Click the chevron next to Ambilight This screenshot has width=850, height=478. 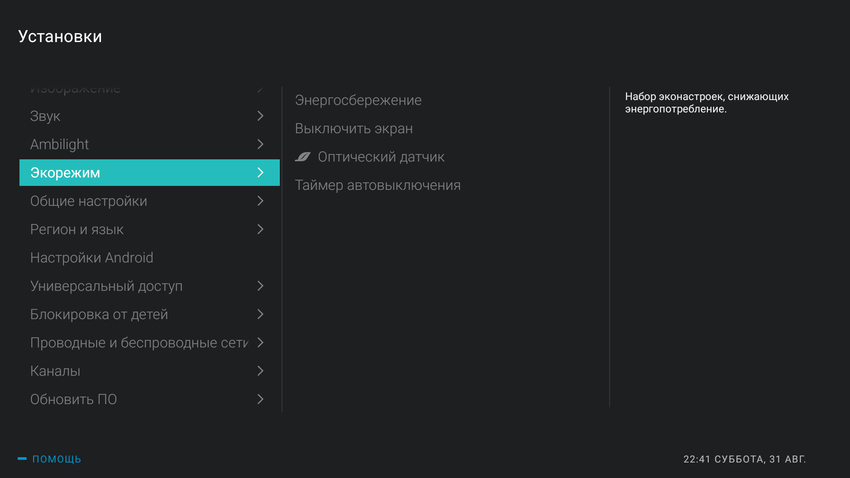tap(260, 144)
